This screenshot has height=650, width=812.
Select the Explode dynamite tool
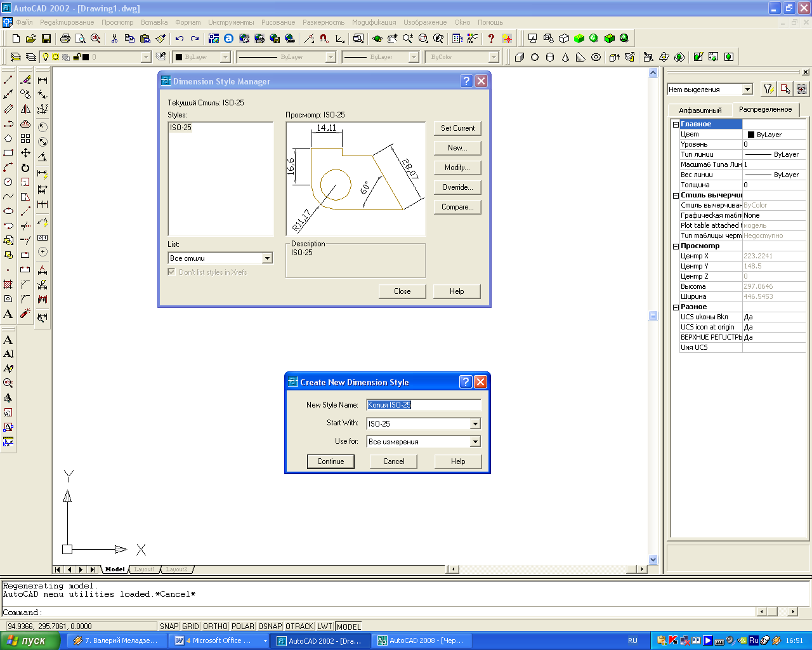pos(25,314)
